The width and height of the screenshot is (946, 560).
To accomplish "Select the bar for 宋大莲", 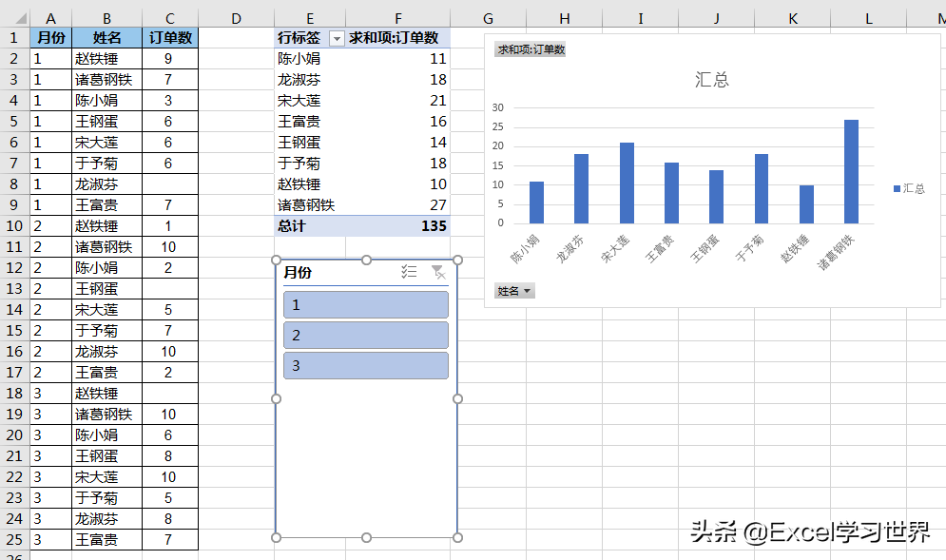I will point(627,183).
